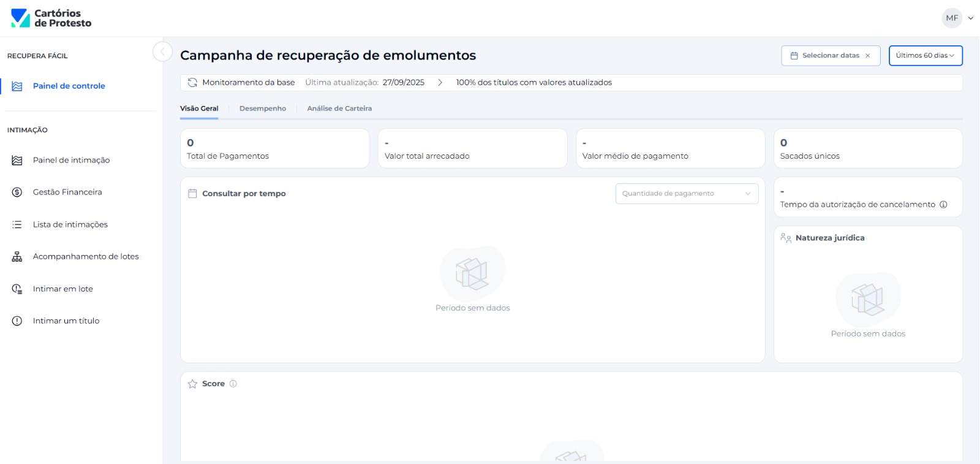Viewport: 980px width, 464px height.
Task: Open Lista de intimações
Action: pyautogui.click(x=70, y=225)
